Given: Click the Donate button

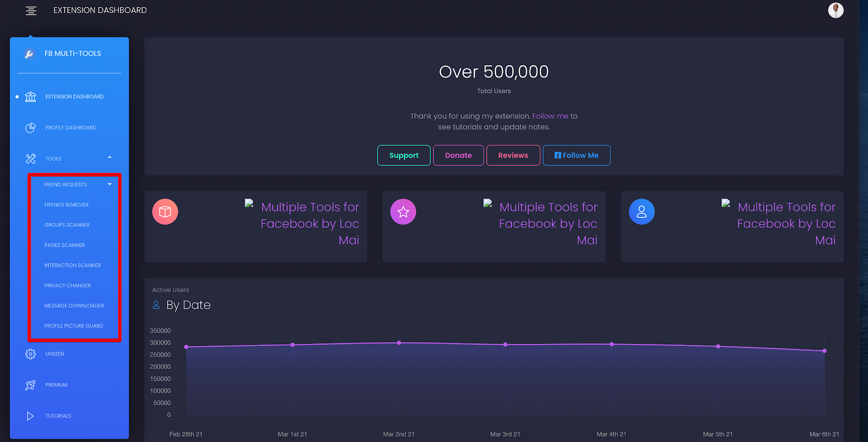Looking at the screenshot, I should (x=458, y=155).
